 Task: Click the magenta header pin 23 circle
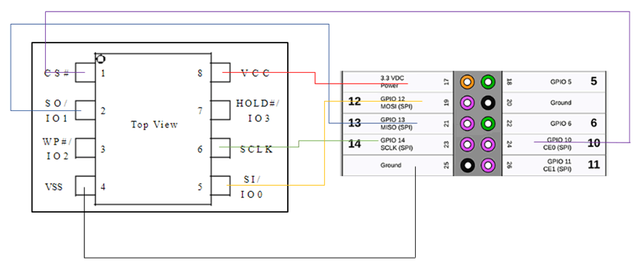coord(467,144)
